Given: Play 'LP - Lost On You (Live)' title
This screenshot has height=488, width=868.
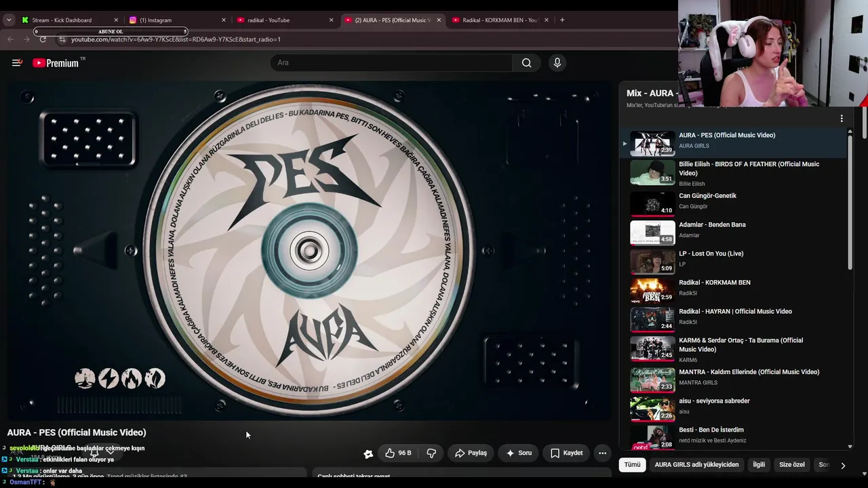Looking at the screenshot, I should [711, 254].
